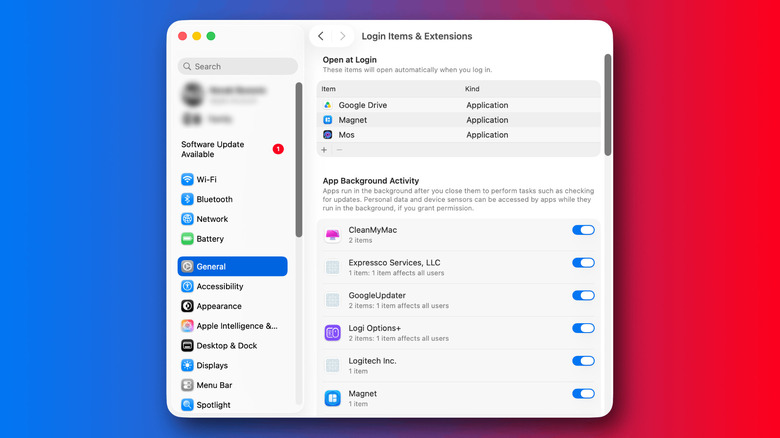Click the Spotlight magnifier icon in the sidebar
Image resolution: width=780 pixels, height=438 pixels.
[187, 405]
